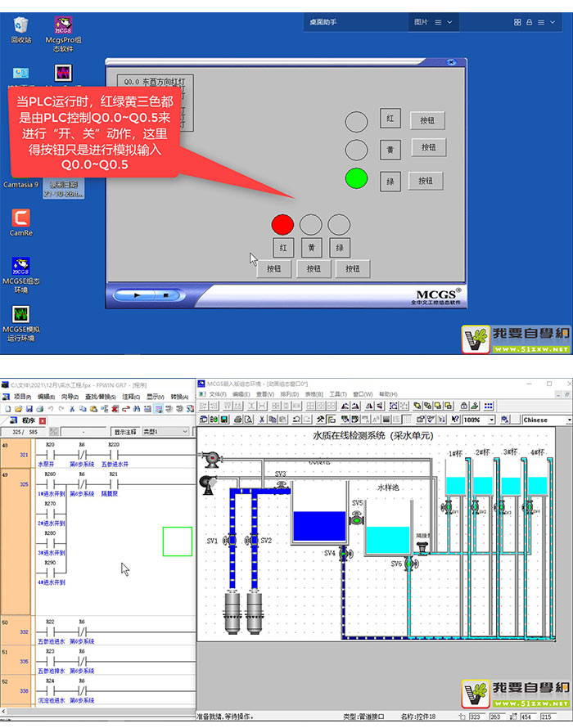Open the 回收站 recycle bin desktop icon
Image resolution: width=573 pixels, height=728 pixels.
click(21, 30)
